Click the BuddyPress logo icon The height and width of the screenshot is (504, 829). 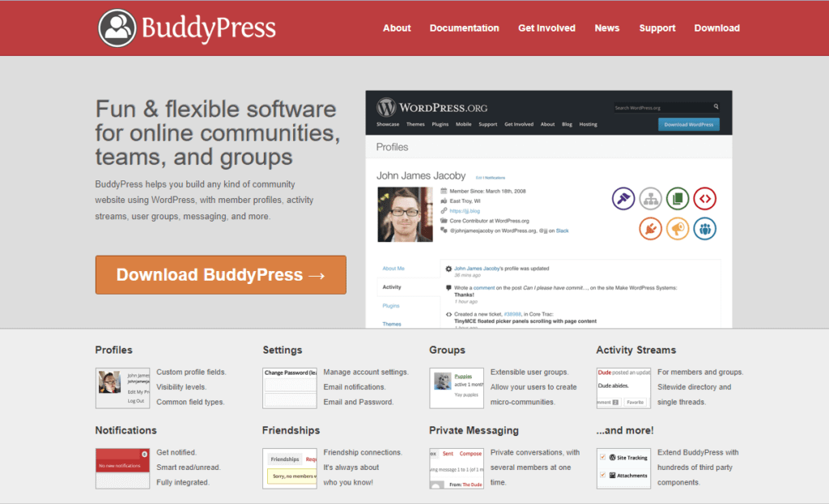pyautogui.click(x=117, y=28)
